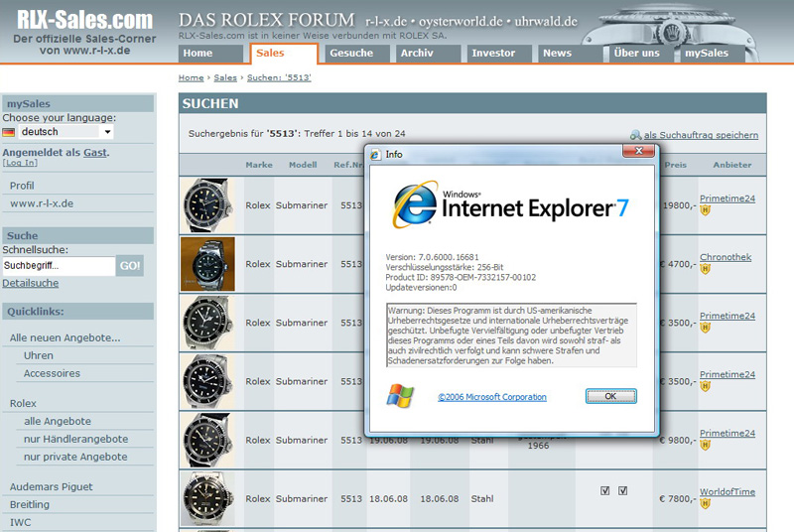The height and width of the screenshot is (532, 794).
Task: Click the Suchen: '5513' breadcrumb
Action: tap(279, 77)
